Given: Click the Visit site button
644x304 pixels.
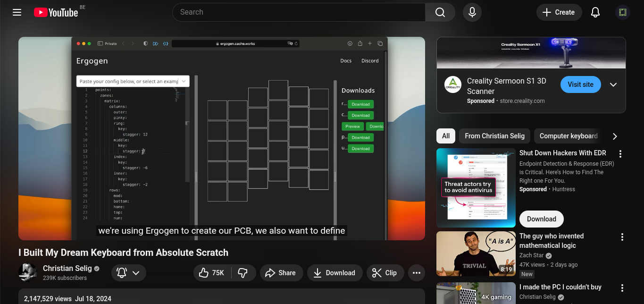Looking at the screenshot, I should tap(580, 84).
